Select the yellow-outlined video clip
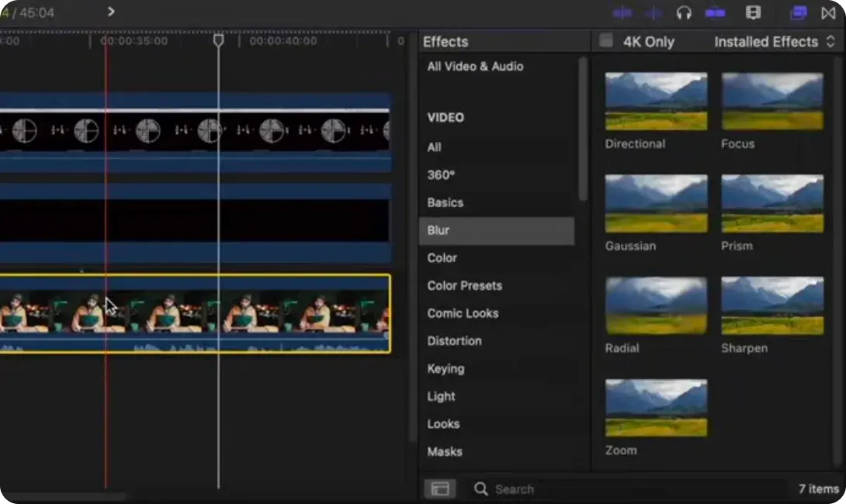Screen dimensions: 846x504 tap(194, 314)
